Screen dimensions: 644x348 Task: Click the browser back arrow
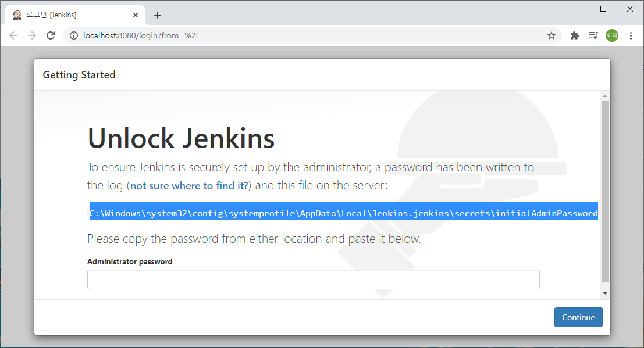13,35
